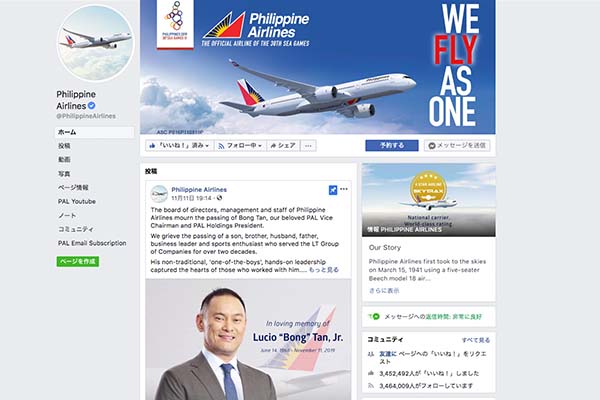Click the messenger response-time icon
The image size is (600, 400).
[374, 317]
